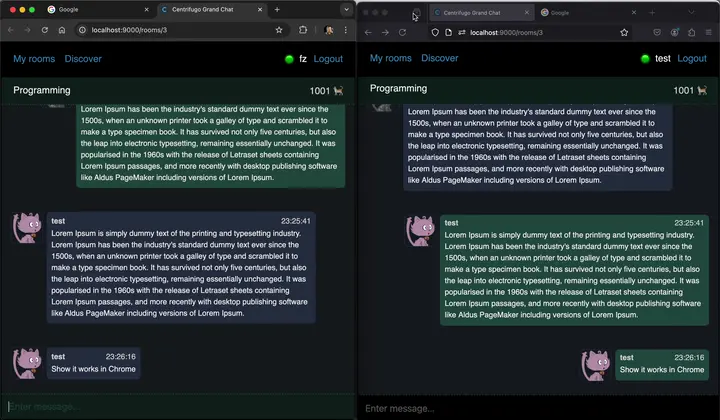Viewport: 720px width, 420px height.
Task: Click the cat avatar beside 'Show it works in Chrome' in Firefox
Action: [x=596, y=365]
